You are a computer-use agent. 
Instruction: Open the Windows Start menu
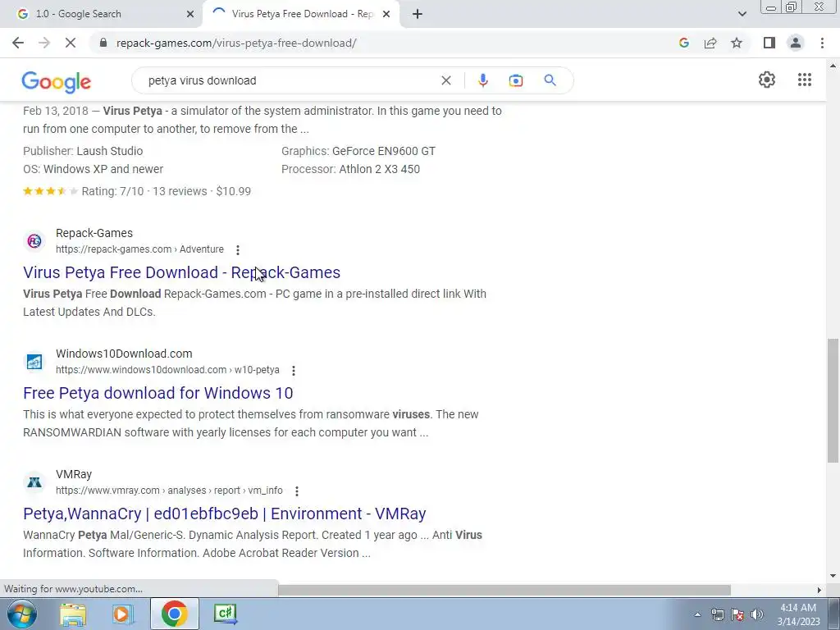(x=21, y=614)
